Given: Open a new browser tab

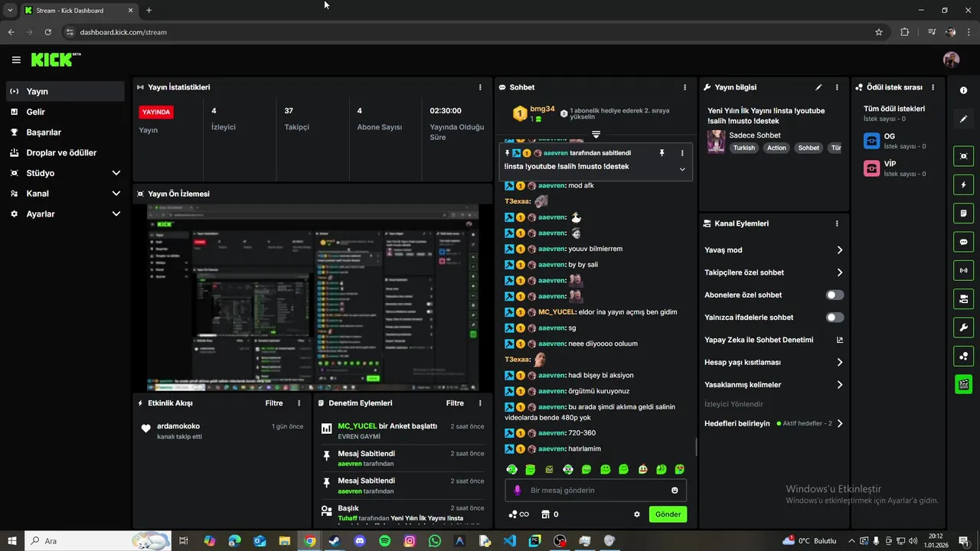Looking at the screenshot, I should pyautogui.click(x=149, y=11).
